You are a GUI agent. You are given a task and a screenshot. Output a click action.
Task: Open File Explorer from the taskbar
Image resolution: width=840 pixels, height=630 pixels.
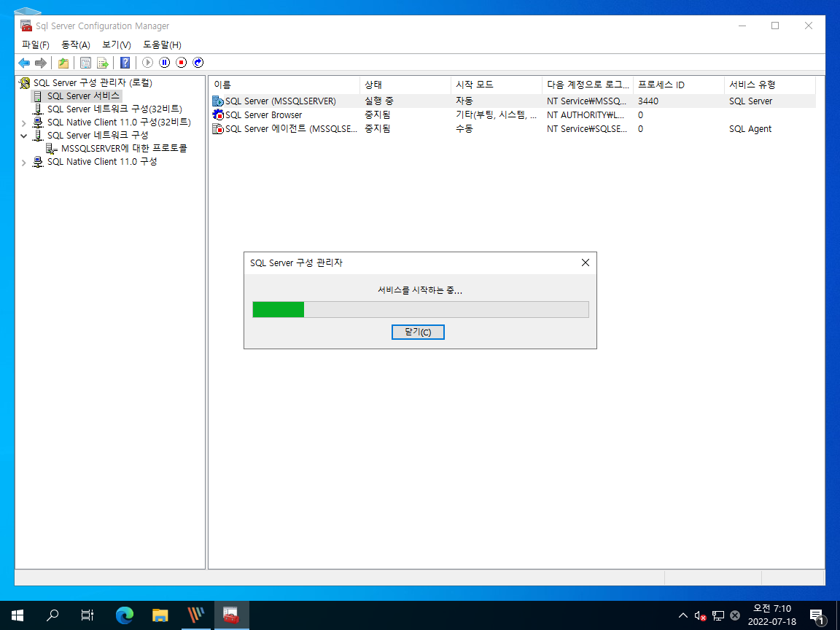[160, 615]
